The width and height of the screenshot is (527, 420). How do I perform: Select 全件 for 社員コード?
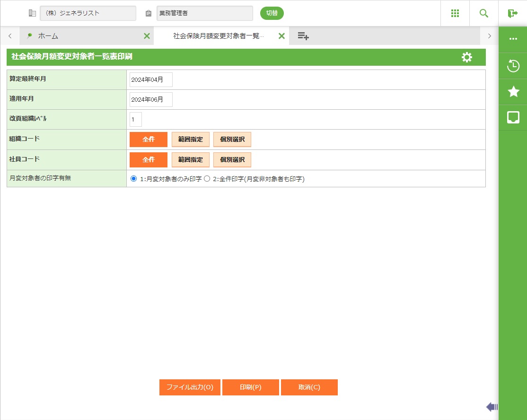pyautogui.click(x=148, y=159)
